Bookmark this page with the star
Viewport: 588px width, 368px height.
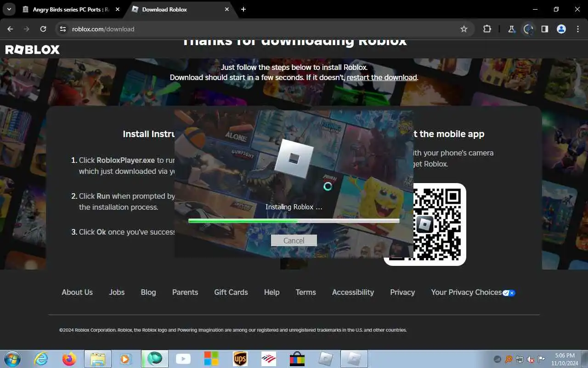click(x=464, y=29)
